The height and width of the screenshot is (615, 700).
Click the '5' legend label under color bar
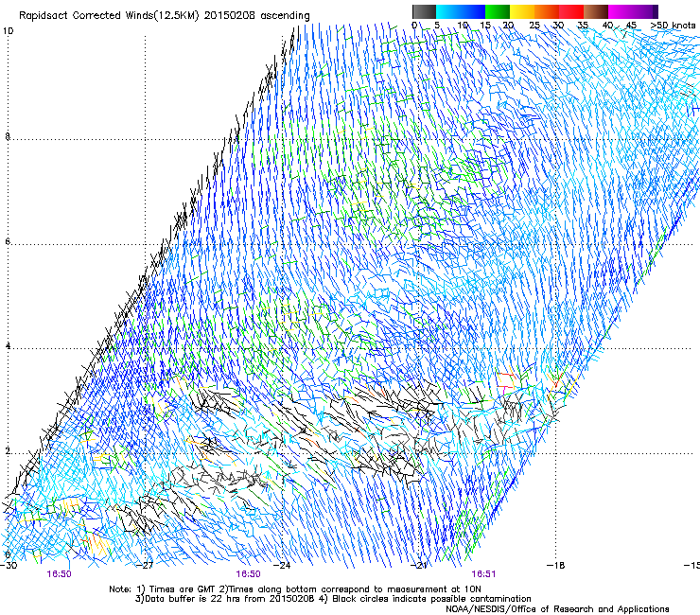[x=437, y=25]
